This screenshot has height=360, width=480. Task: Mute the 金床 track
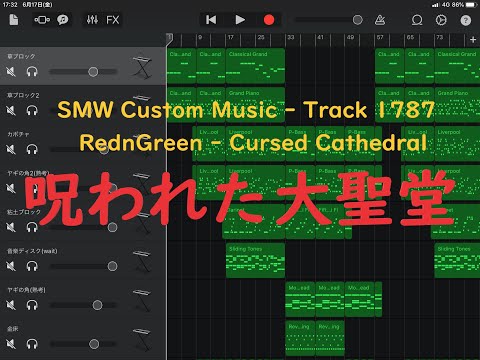(x=11, y=344)
